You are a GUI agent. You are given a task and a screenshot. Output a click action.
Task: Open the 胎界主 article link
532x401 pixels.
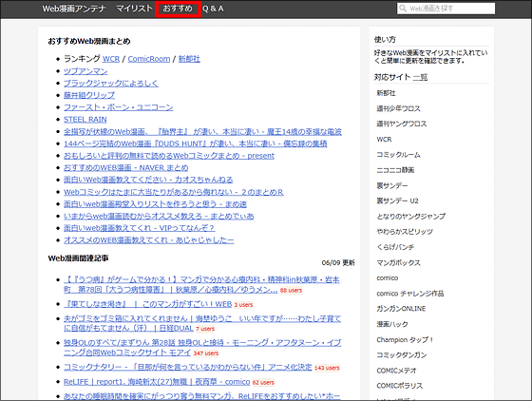pyautogui.click(x=202, y=132)
